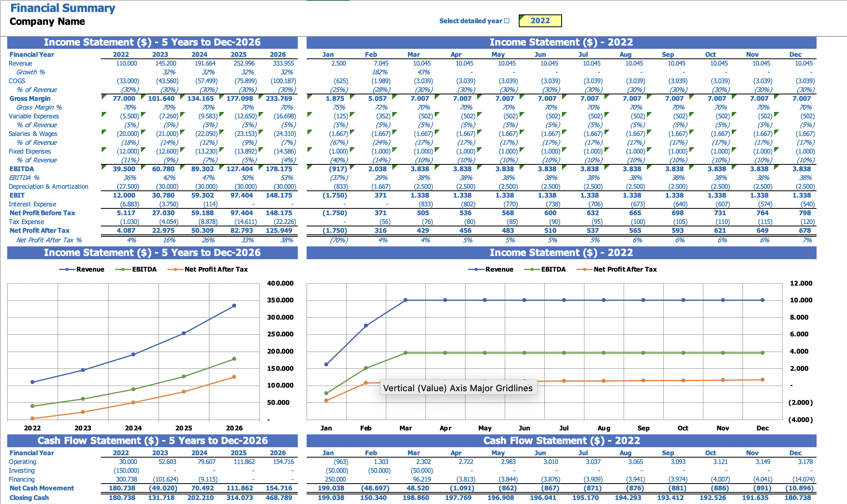Click the 400.000 axis label on 5-year chart
Screen dimensions: 847x504
pos(280,283)
